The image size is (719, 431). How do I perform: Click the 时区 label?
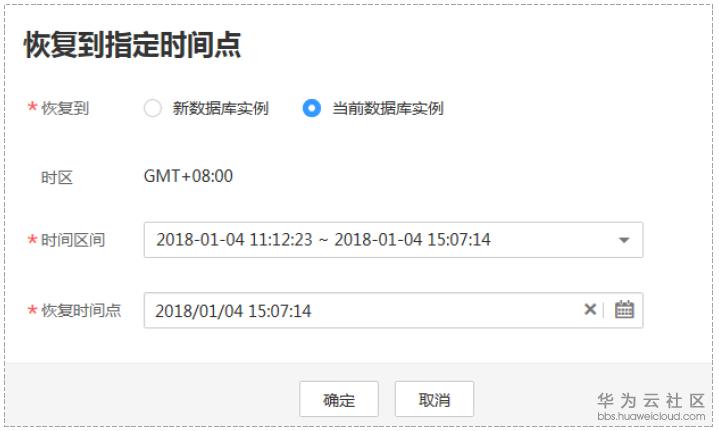coord(57,177)
